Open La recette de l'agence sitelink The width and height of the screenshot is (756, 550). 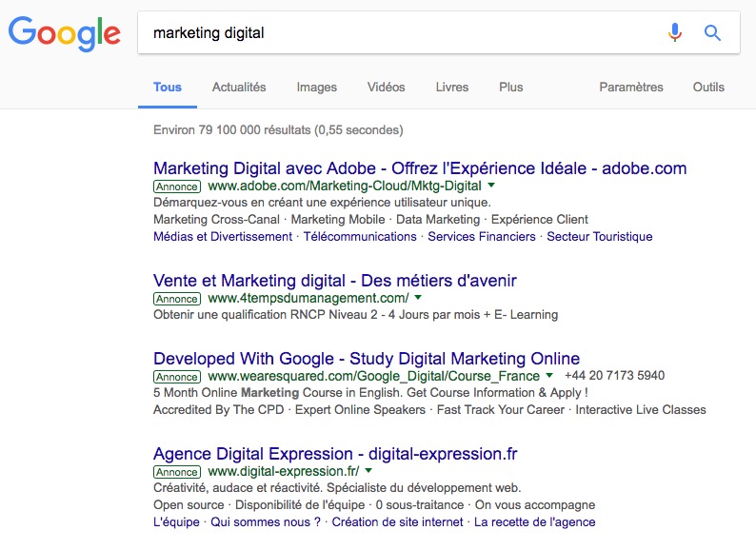(x=535, y=522)
